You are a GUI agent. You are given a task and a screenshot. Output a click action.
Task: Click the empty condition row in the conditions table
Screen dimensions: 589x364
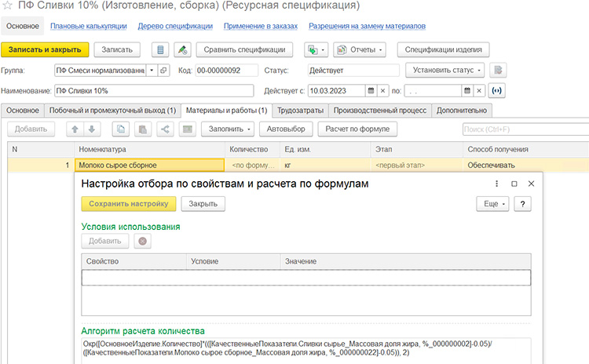(x=306, y=278)
